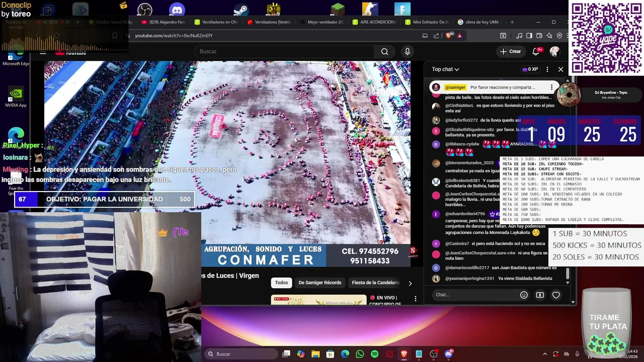Activate voice search microphone icon
644x362 pixels.
point(408,51)
